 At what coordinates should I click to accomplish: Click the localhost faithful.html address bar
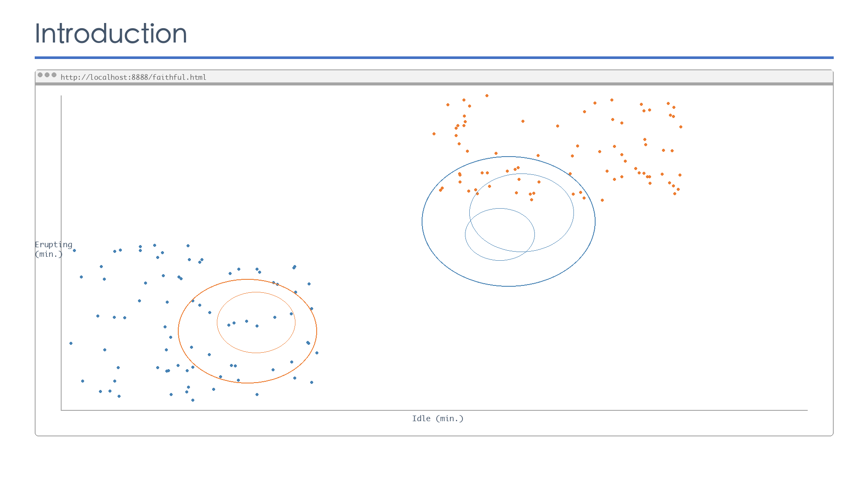tap(133, 77)
